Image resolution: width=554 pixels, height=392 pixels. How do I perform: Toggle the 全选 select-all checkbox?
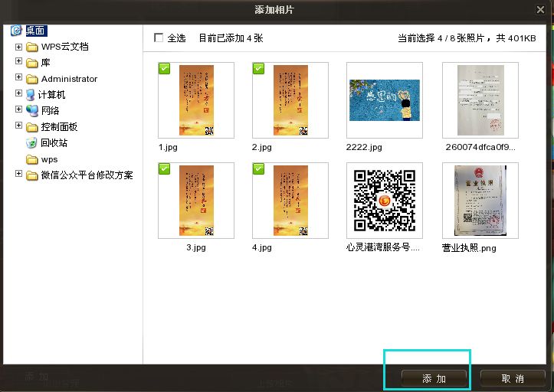click(159, 38)
